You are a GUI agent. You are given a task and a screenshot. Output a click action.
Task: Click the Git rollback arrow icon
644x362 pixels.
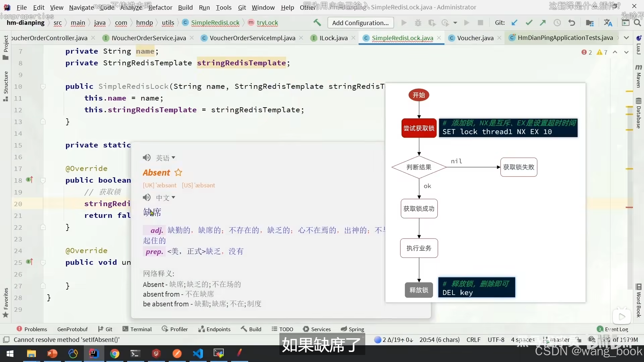(x=572, y=23)
